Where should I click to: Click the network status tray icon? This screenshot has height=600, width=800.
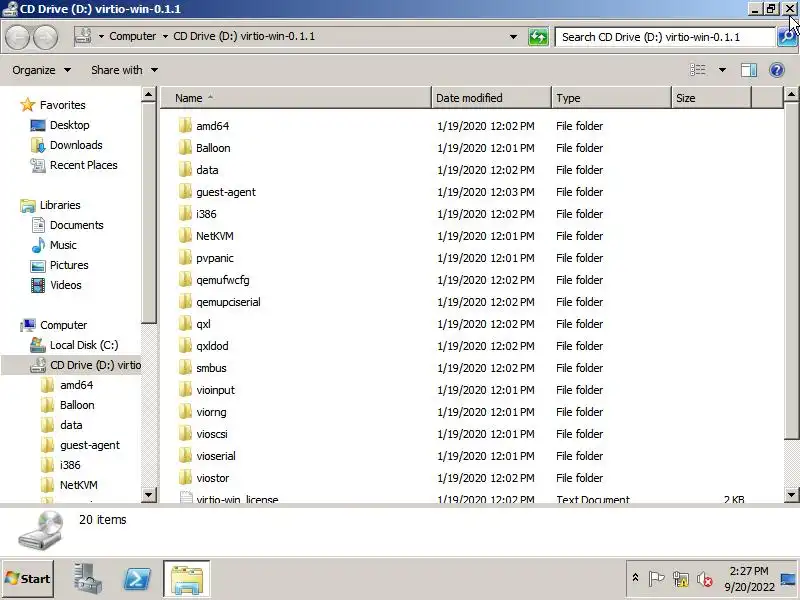[681, 579]
